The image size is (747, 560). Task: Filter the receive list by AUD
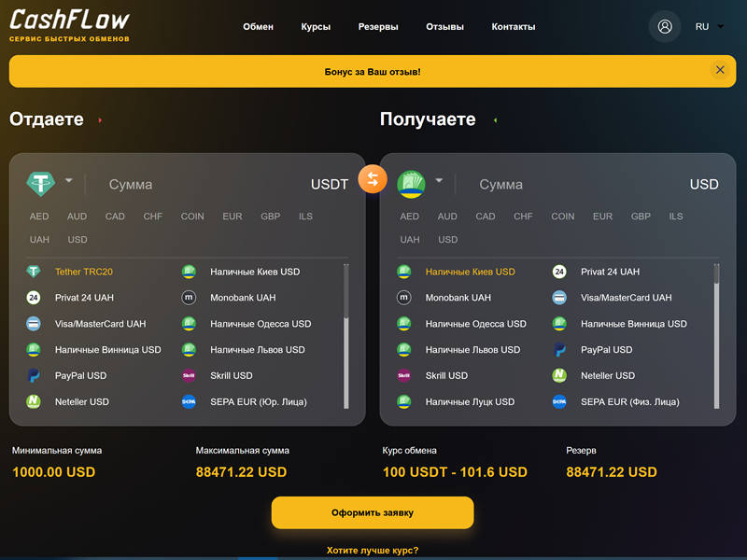447,217
